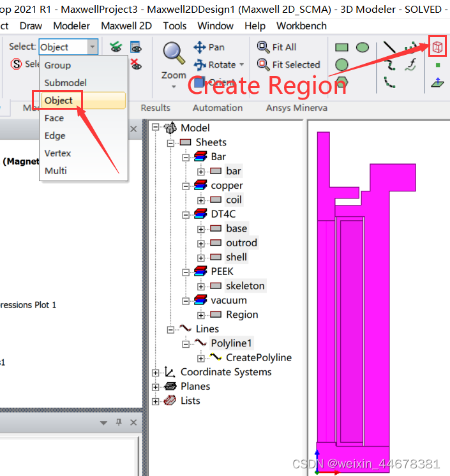Toggle show selected objects green eye icon
Screen dimensions: 450x476
[116, 47]
